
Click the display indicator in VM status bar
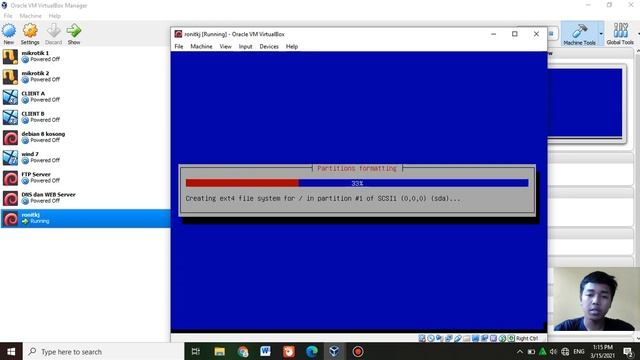click(476, 338)
